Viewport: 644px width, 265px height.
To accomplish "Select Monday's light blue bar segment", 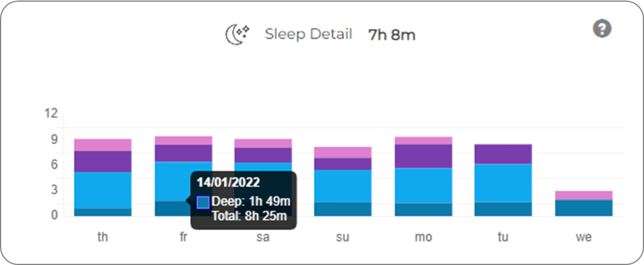I will [x=423, y=186].
